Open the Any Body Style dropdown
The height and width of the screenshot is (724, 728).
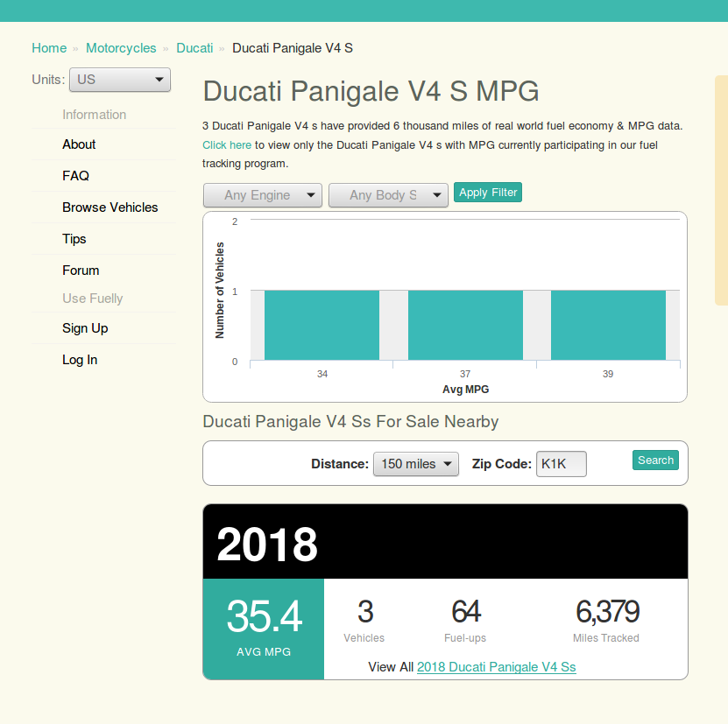pos(388,195)
